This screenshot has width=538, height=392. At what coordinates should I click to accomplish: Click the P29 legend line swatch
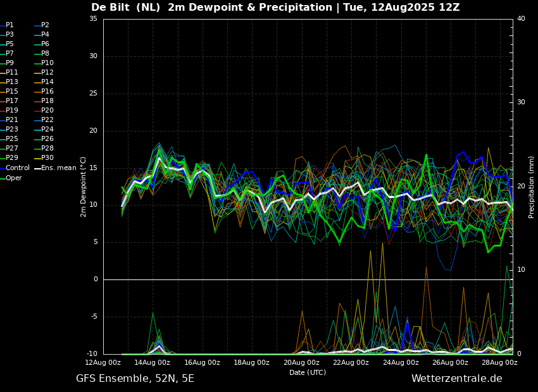[3, 158]
